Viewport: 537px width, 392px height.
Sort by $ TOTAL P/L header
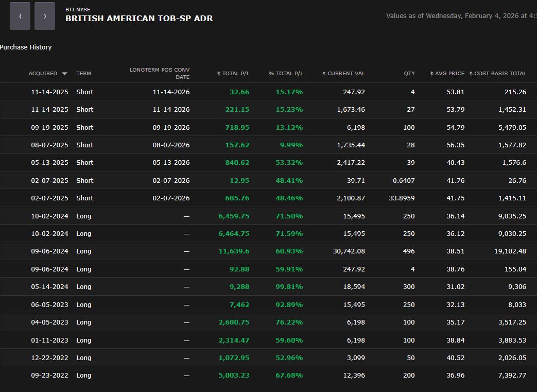coord(233,73)
